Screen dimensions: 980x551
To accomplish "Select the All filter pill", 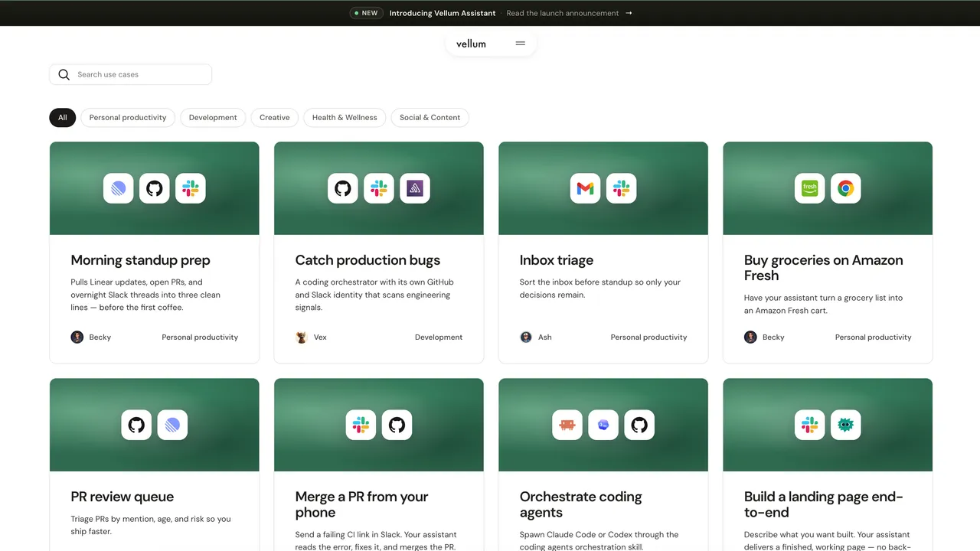I will pos(63,118).
